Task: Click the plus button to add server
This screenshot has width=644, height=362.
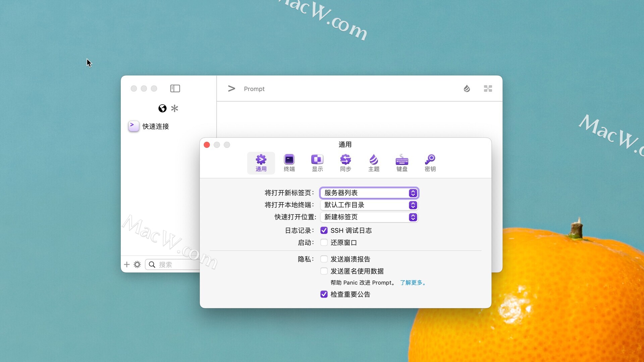Action: [x=127, y=264]
